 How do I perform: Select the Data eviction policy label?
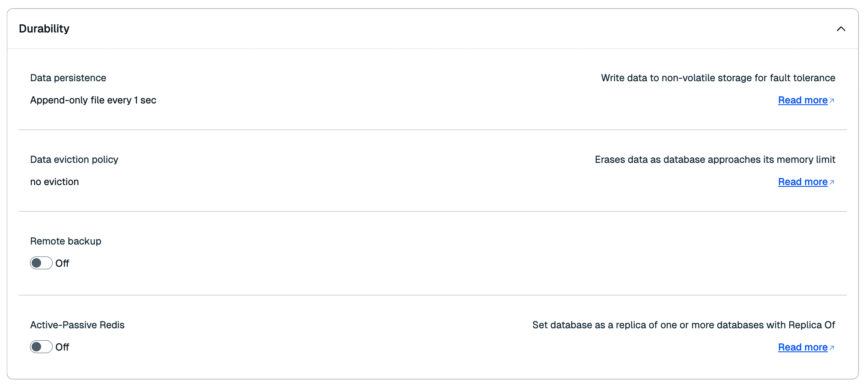[74, 159]
